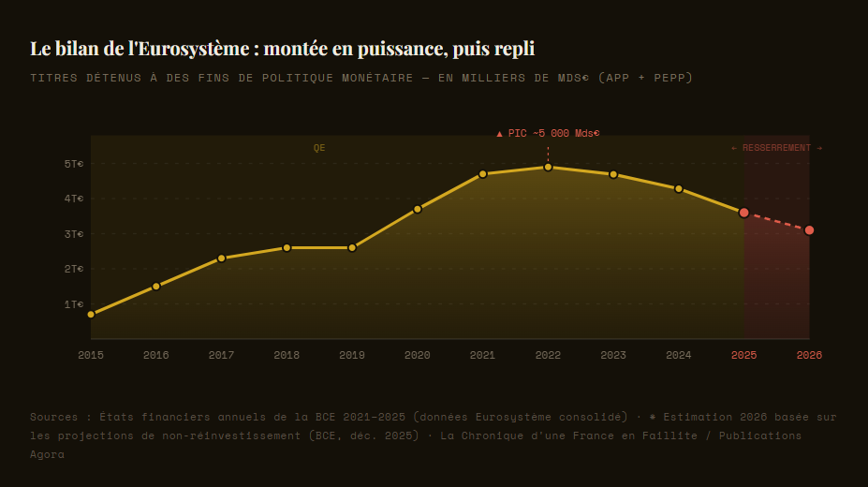Select the 2020 data point marker
Screen dimensions: 868x487
418,209
